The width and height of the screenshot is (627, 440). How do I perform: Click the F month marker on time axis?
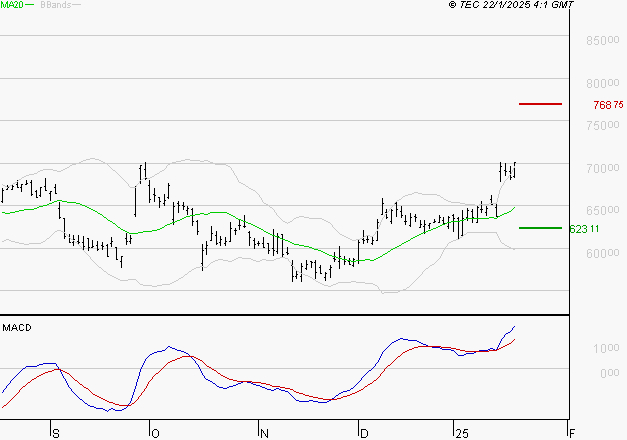[x=572, y=433]
